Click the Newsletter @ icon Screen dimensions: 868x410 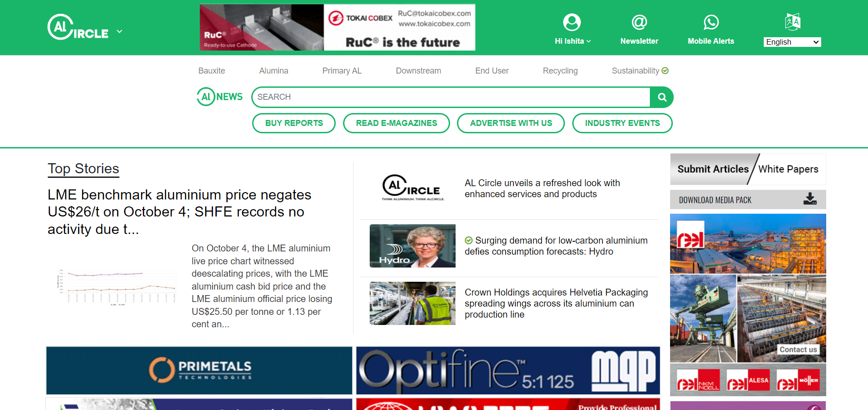pyautogui.click(x=639, y=22)
